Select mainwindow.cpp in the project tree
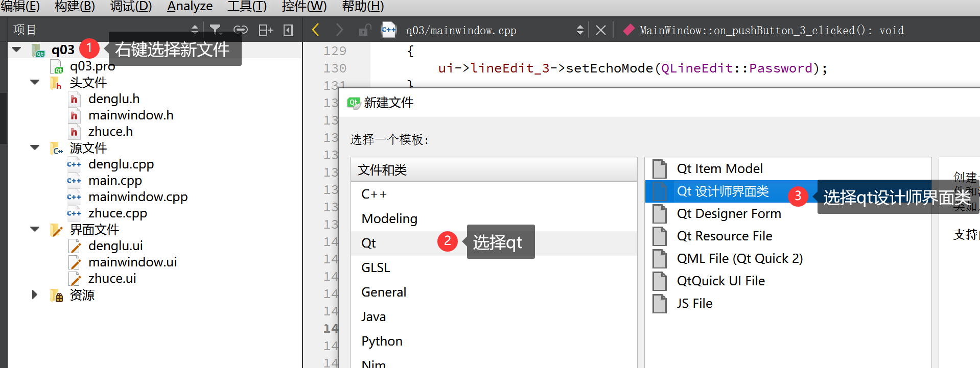 point(138,197)
